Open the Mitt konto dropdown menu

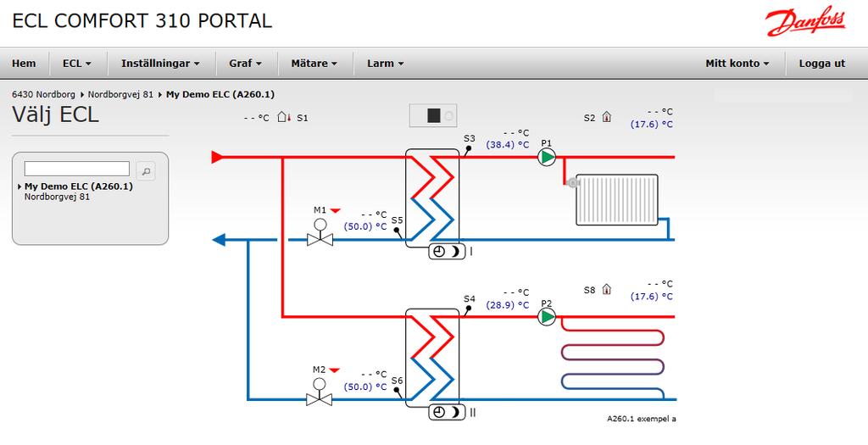tap(737, 64)
